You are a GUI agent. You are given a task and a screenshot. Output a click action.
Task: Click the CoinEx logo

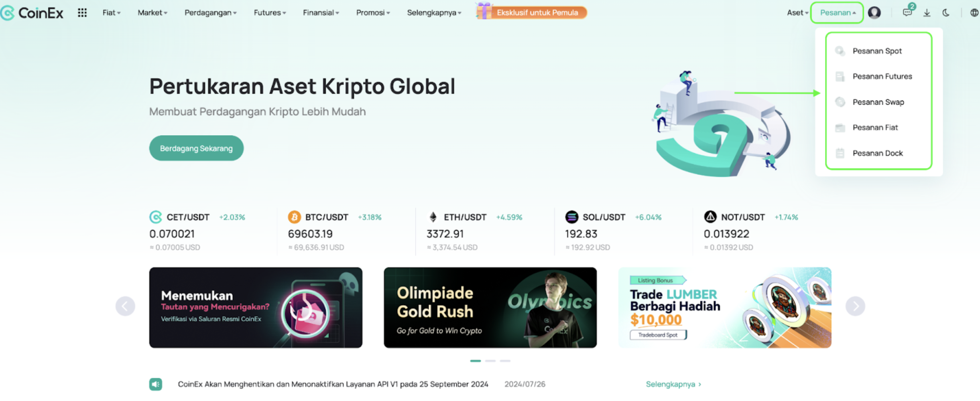point(32,13)
